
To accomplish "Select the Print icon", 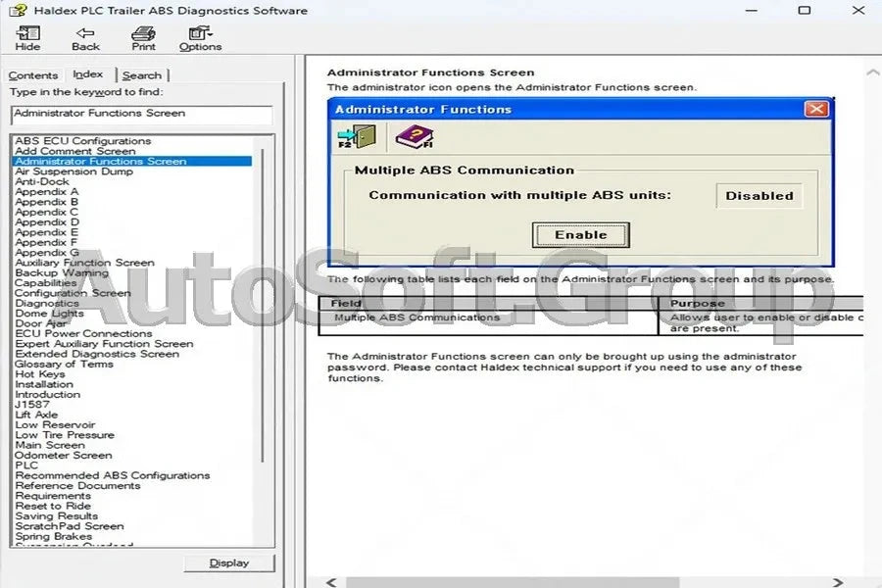I will point(143,39).
